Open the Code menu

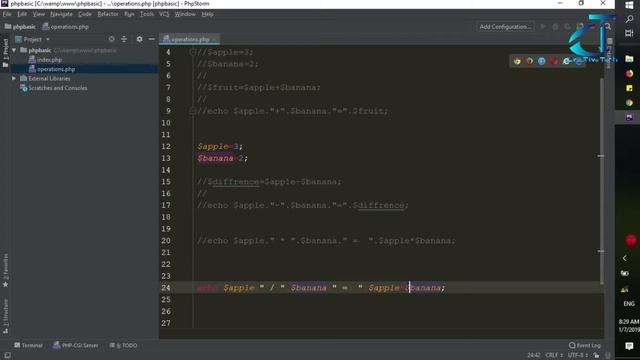(85, 14)
